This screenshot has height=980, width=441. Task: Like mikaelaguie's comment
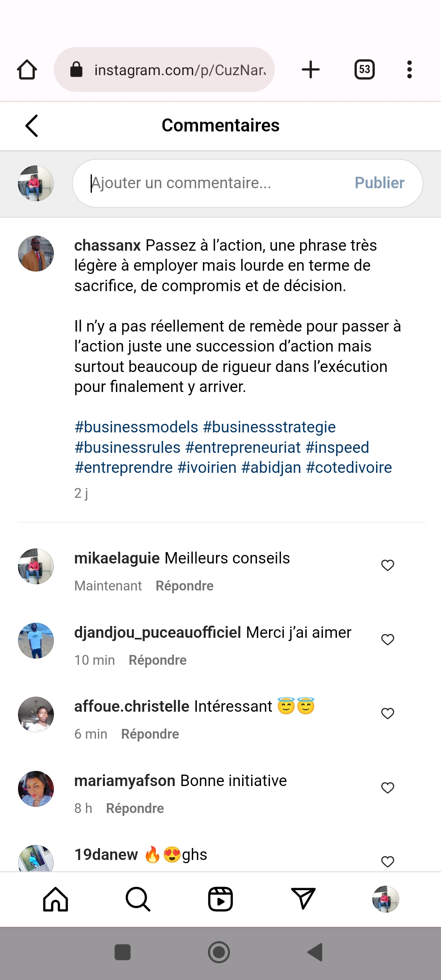coord(388,565)
